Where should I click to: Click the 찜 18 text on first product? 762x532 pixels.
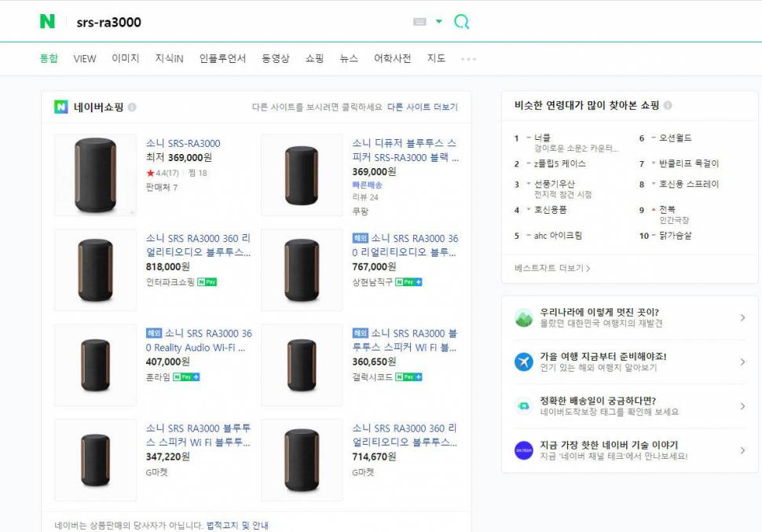coord(198,173)
